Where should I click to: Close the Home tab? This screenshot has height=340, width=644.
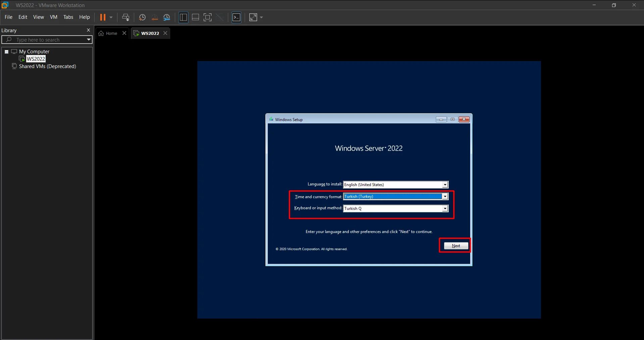click(x=124, y=33)
